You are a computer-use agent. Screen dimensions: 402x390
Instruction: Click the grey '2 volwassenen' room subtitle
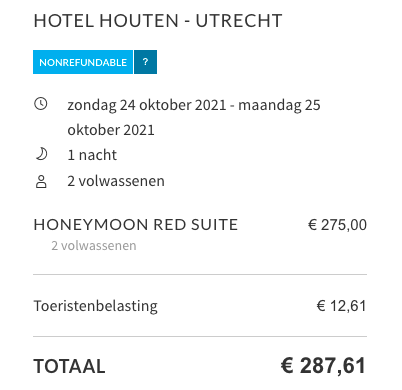(x=94, y=246)
